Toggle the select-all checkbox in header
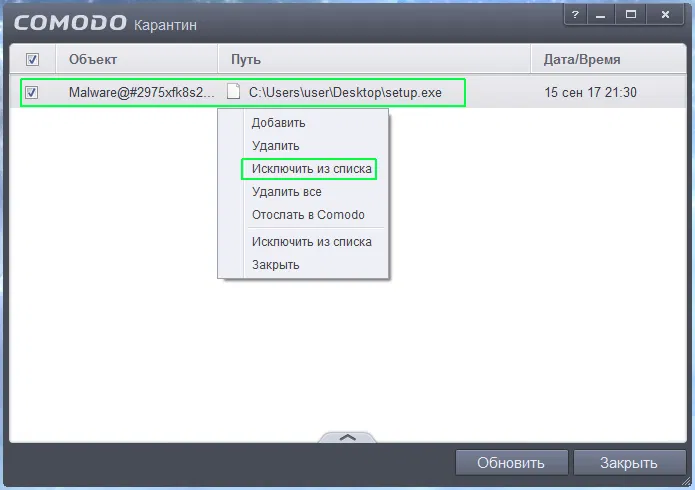The image size is (695, 490). coord(32,59)
